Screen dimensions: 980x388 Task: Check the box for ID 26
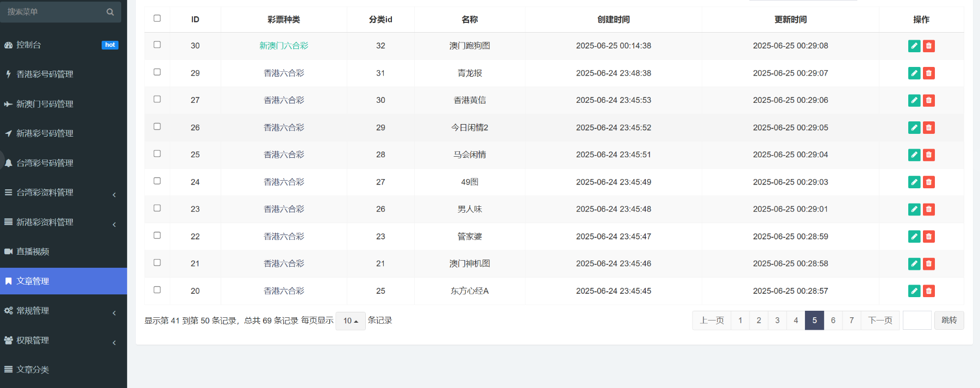pos(157,126)
